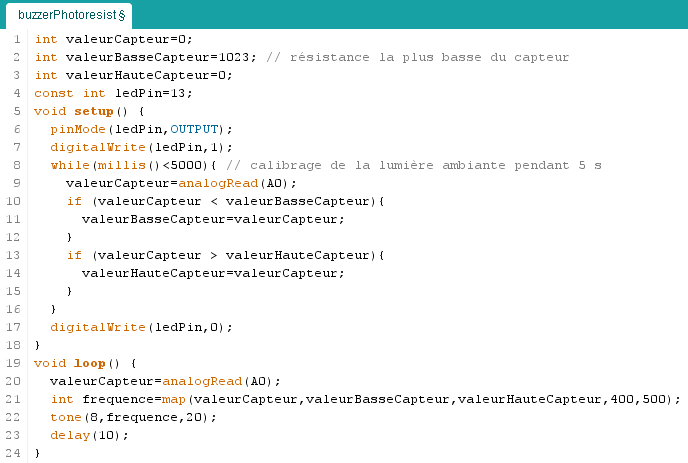Click the delay(10) statement
Screen dimensions: 688x463
point(90,435)
